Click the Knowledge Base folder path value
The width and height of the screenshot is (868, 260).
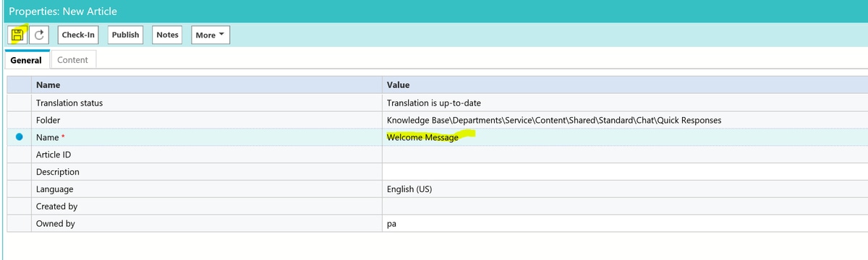pos(554,120)
